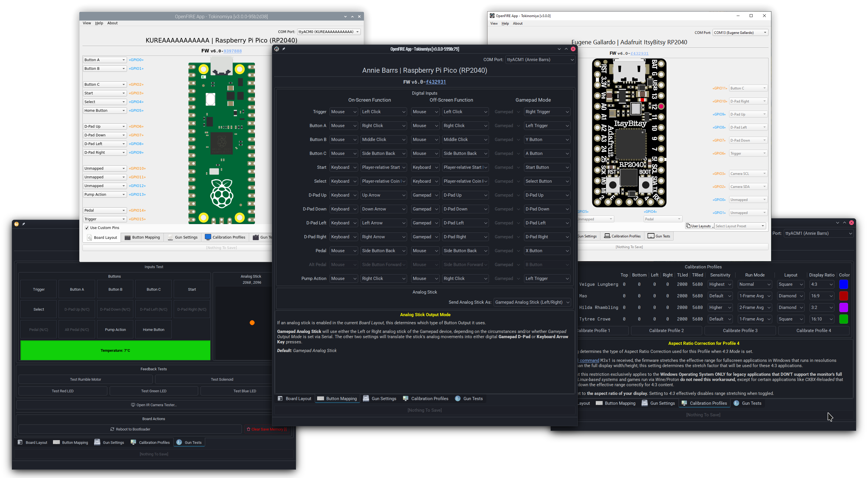868x478 pixels.
Task: Click the red Clear Save Memory button
Action: click(266, 429)
